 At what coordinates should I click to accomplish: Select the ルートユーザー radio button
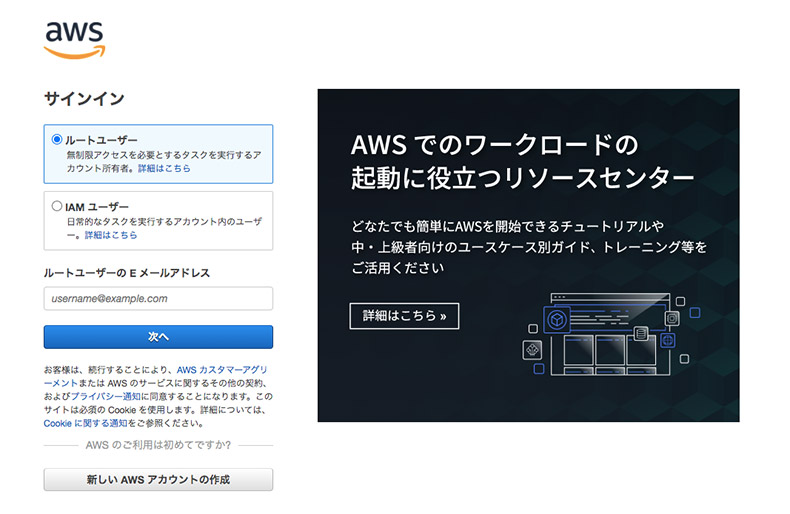pos(57,140)
